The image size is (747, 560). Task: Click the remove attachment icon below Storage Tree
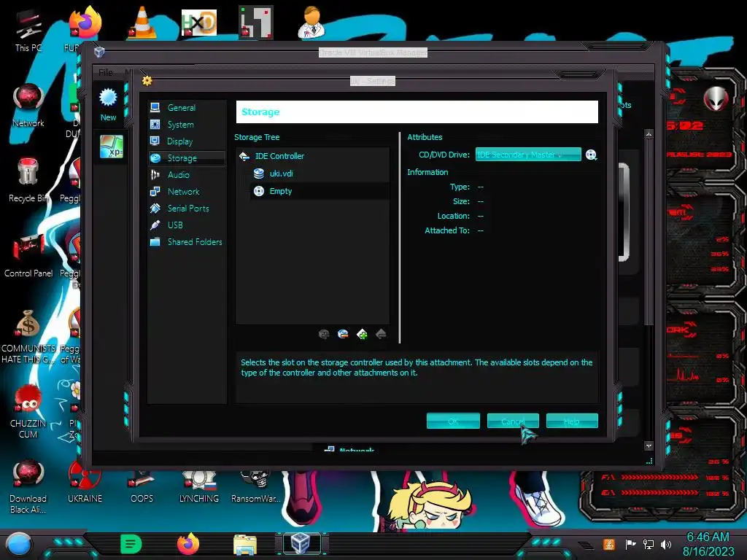coord(381,334)
